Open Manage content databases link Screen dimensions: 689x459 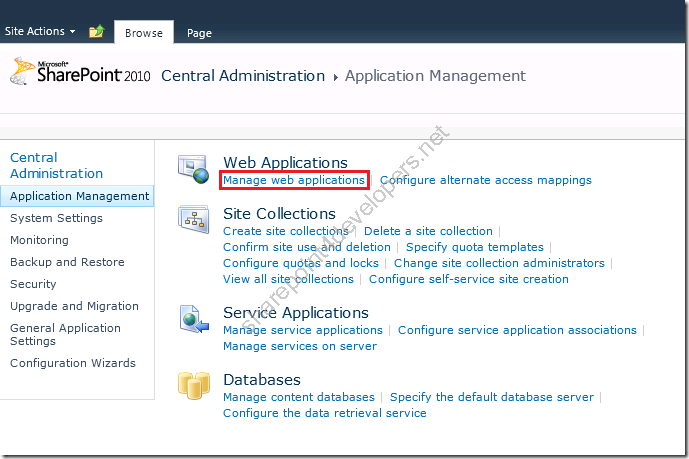299,398
